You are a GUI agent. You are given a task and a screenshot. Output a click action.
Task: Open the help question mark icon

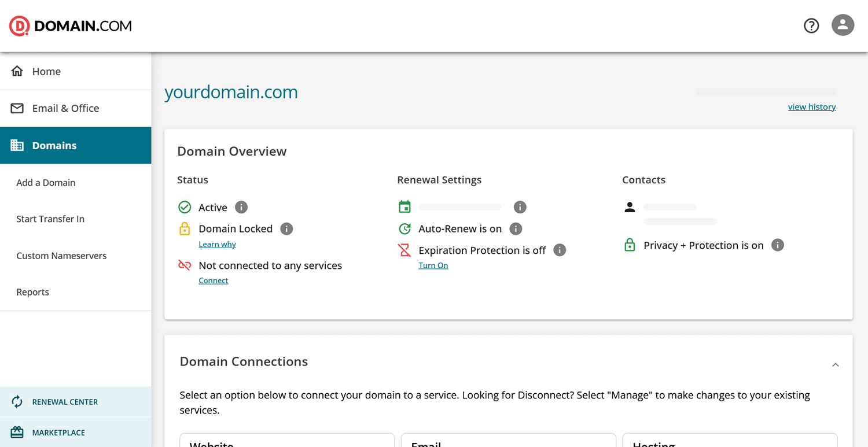[811, 25]
